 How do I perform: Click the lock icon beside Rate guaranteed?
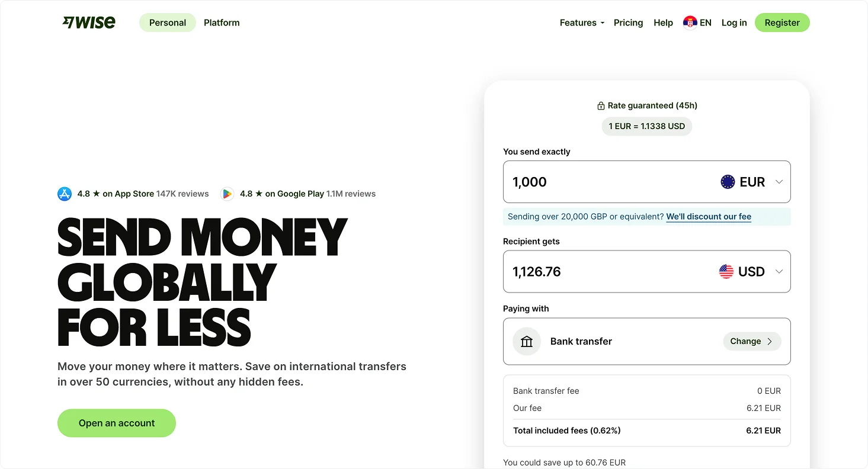coord(601,106)
